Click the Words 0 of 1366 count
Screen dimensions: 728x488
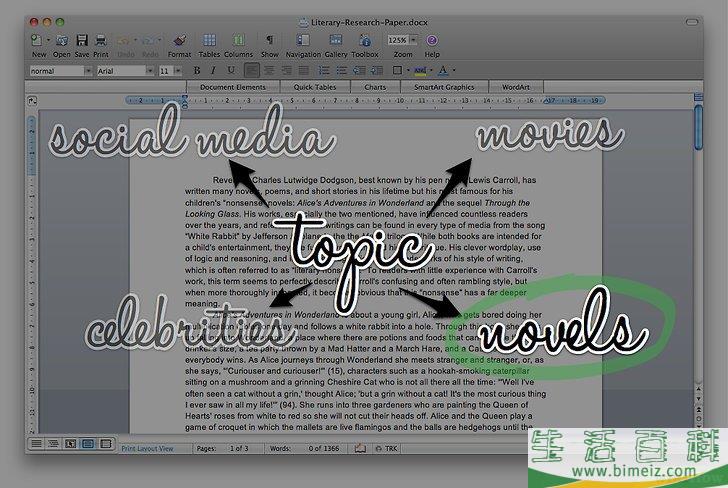point(304,449)
